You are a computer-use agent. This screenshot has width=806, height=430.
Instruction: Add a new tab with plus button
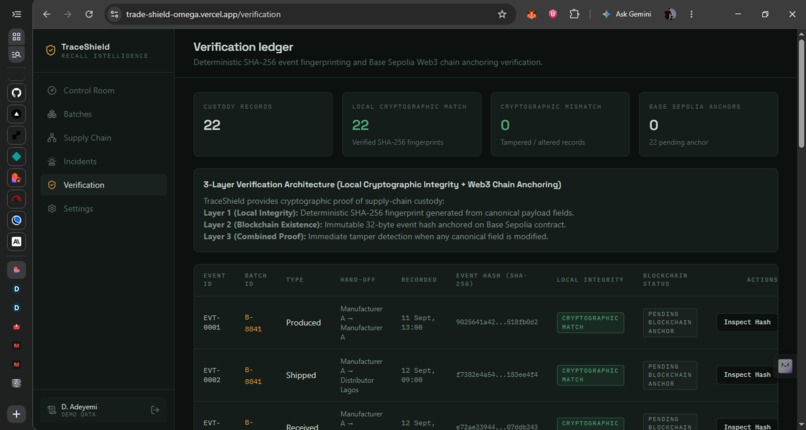click(16, 414)
